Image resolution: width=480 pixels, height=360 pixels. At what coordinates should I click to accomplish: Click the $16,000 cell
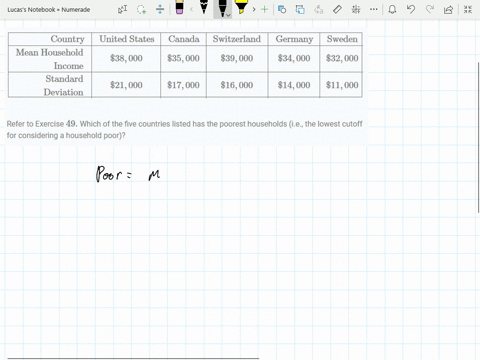[x=237, y=85]
